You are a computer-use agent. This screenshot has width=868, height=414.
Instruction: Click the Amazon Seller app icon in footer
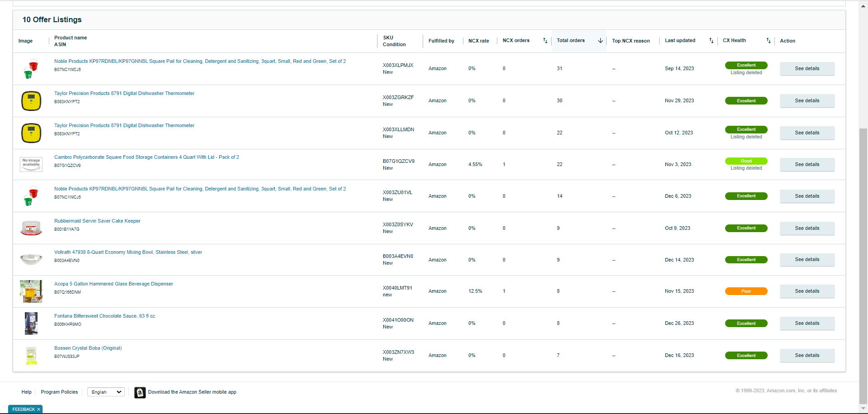click(x=140, y=392)
